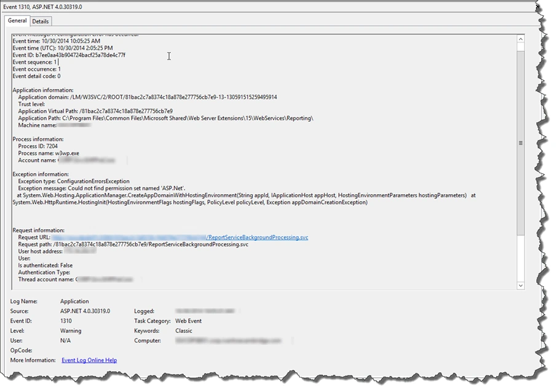557x392 pixels.
Task: Click the Computer label
Action: 148,340
